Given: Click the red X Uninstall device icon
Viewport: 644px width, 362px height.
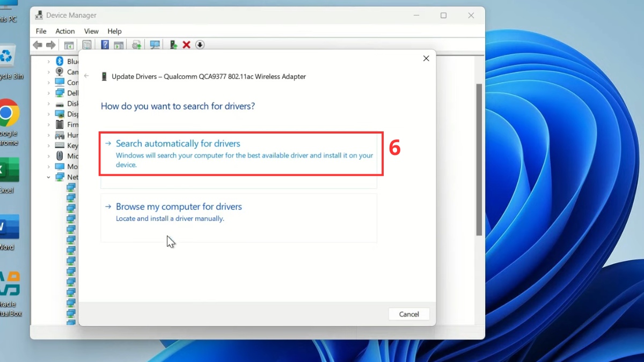Looking at the screenshot, I should 186,45.
